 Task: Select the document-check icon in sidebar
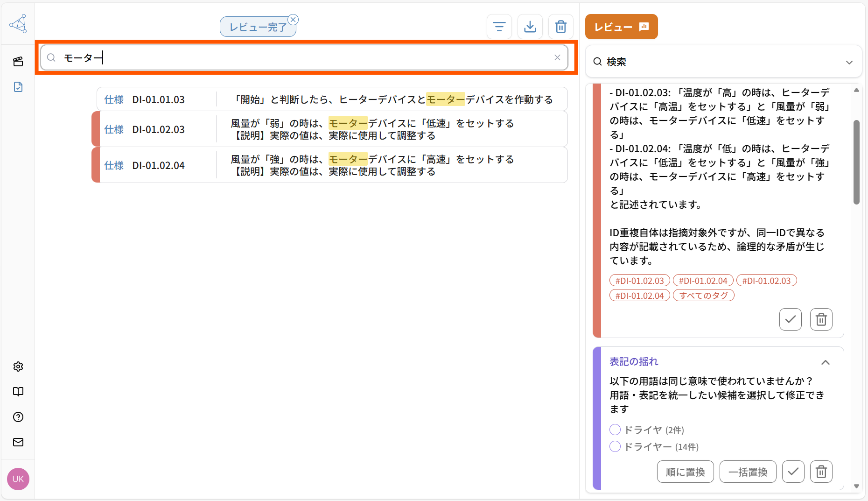(x=18, y=87)
